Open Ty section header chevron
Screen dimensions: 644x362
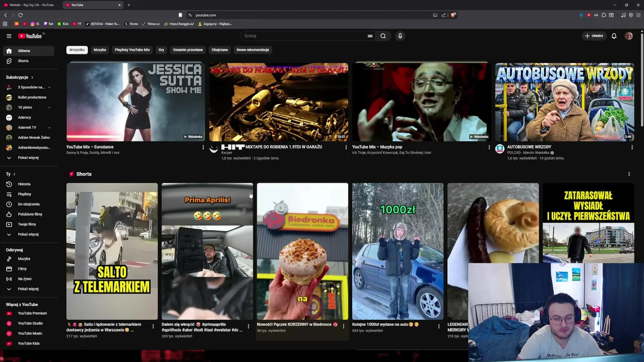tap(11, 174)
